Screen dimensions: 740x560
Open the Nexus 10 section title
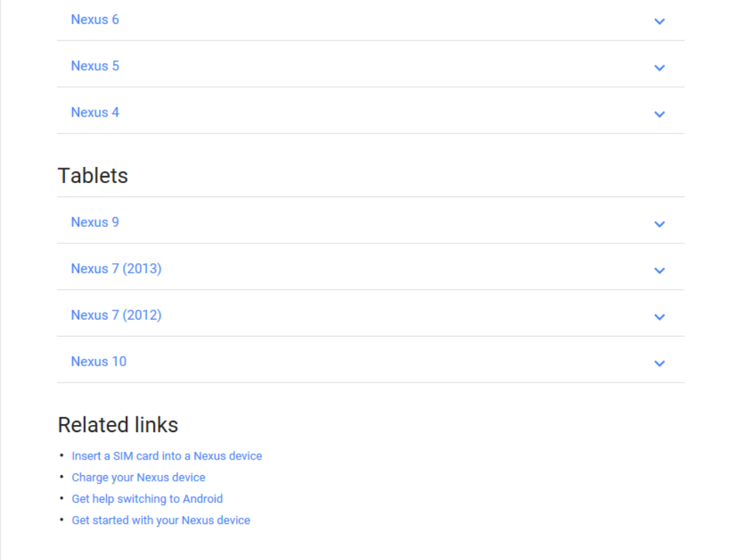99,361
